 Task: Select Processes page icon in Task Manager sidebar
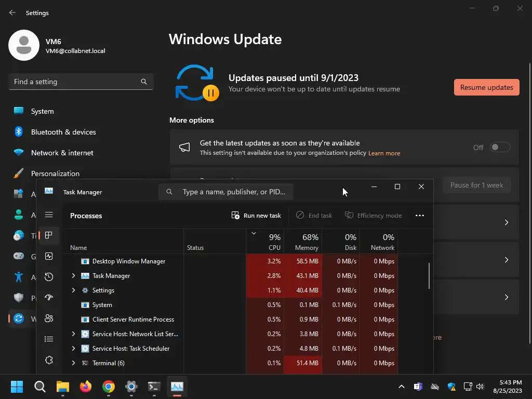click(49, 235)
